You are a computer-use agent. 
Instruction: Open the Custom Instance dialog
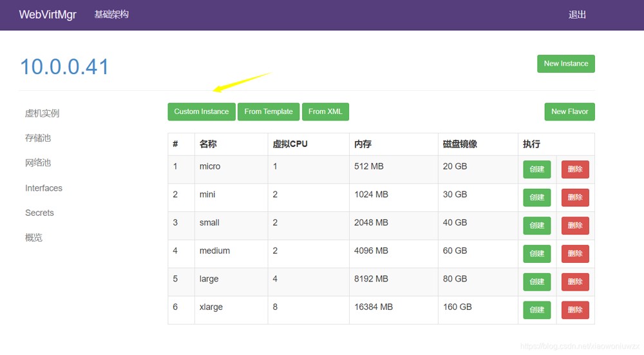tap(201, 111)
